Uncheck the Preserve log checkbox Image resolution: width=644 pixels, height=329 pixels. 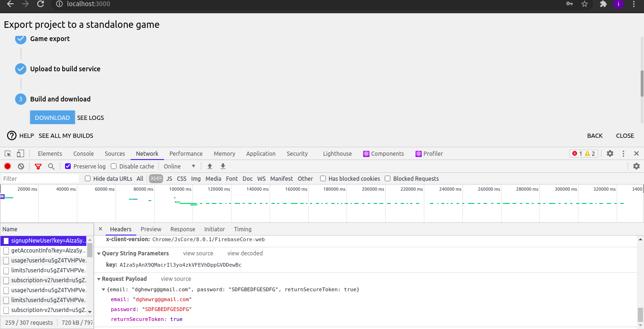68,166
